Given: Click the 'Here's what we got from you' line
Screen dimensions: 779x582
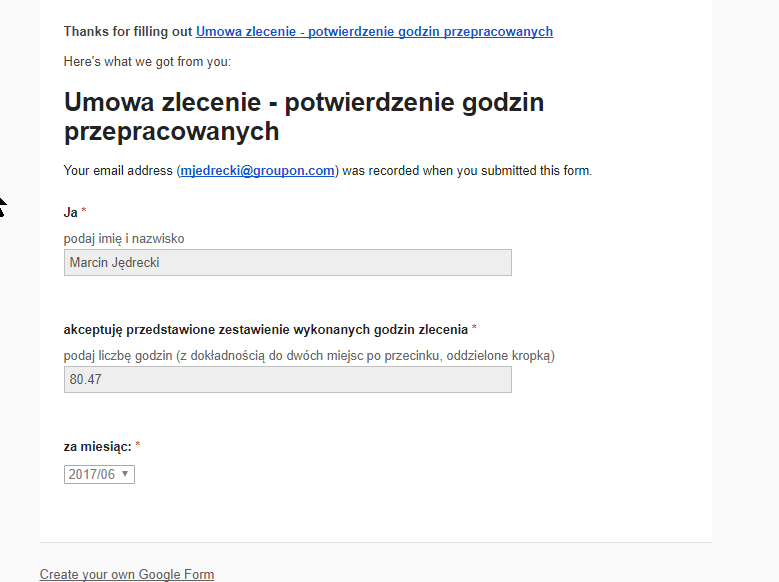Looking at the screenshot, I should tap(147, 61).
